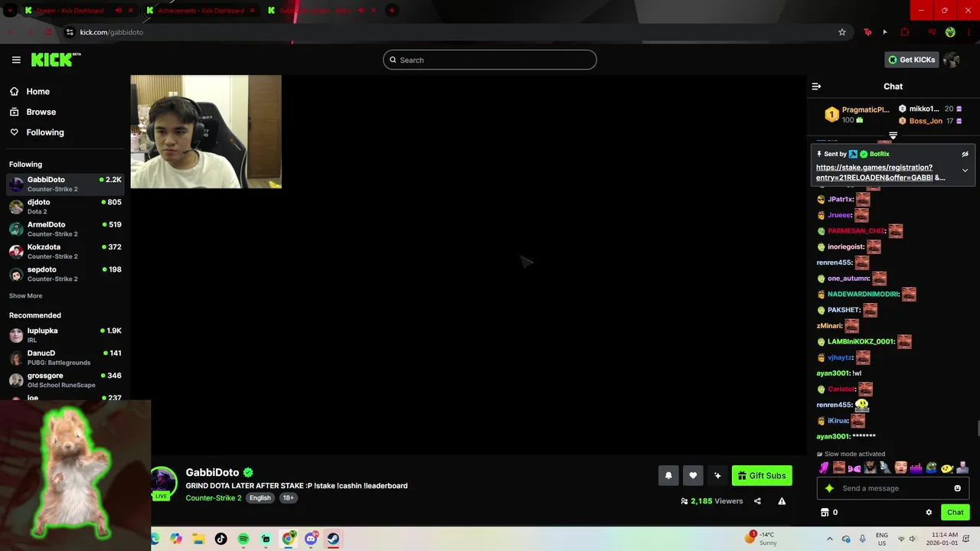The width and height of the screenshot is (980, 551).
Task: Open the hamburger sidebar menu
Action: [16, 60]
